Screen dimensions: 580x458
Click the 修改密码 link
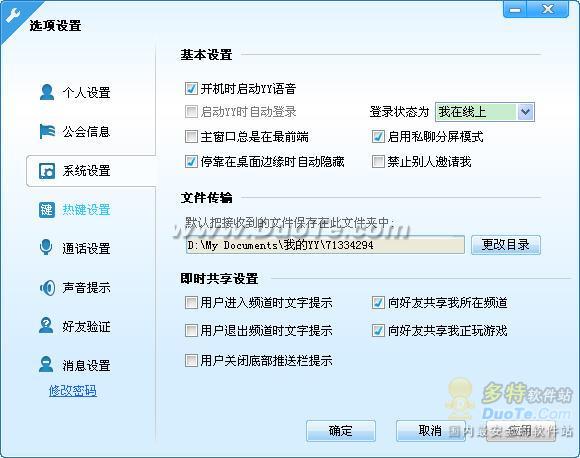click(x=73, y=391)
